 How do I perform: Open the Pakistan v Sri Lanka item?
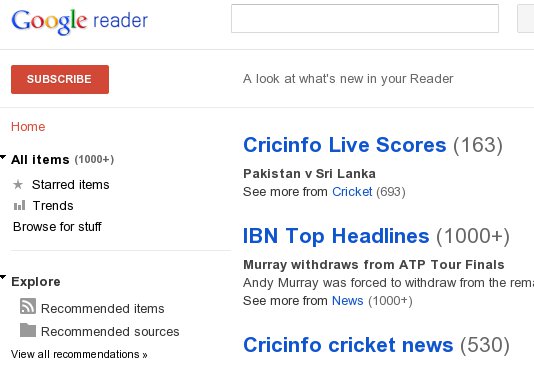309,174
